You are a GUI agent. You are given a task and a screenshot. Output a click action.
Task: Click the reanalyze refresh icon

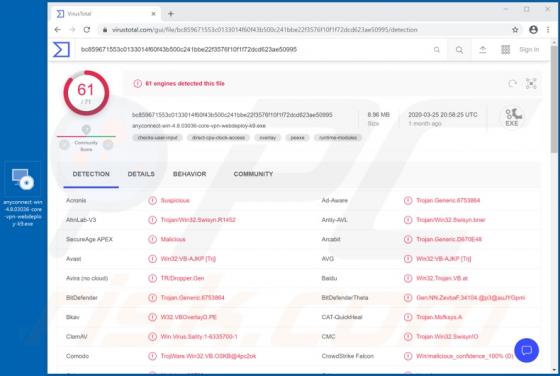click(512, 84)
